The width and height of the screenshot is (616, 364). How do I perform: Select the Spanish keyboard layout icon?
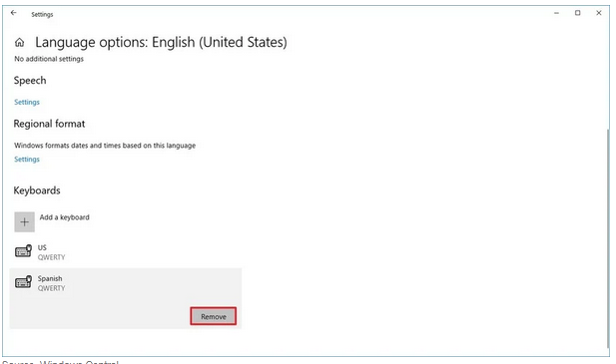pos(23,281)
